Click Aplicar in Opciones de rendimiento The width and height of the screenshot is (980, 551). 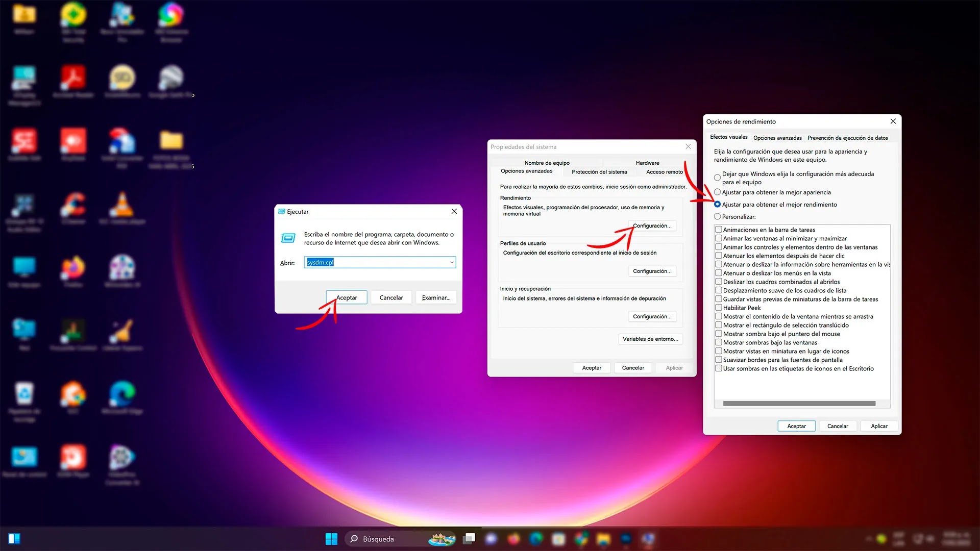tap(879, 426)
